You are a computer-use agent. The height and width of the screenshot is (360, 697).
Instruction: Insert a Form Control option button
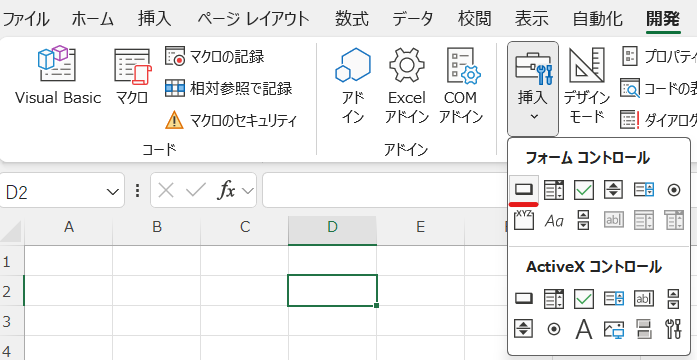coord(674,190)
